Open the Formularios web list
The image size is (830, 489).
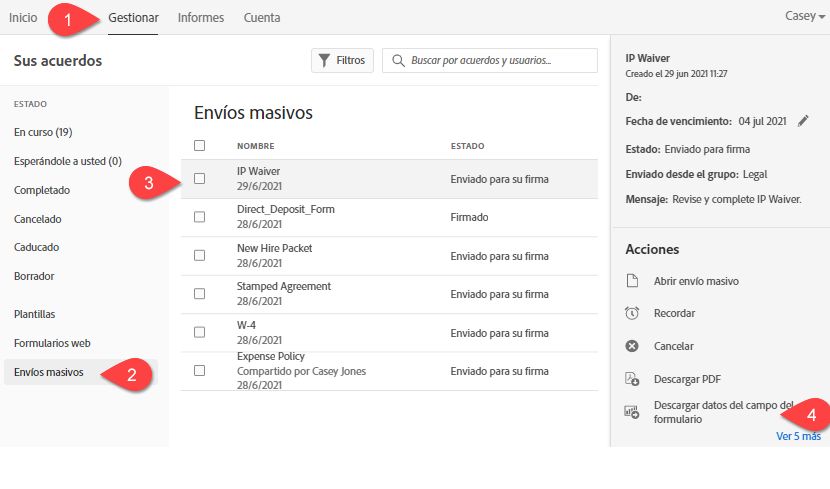(x=52, y=343)
